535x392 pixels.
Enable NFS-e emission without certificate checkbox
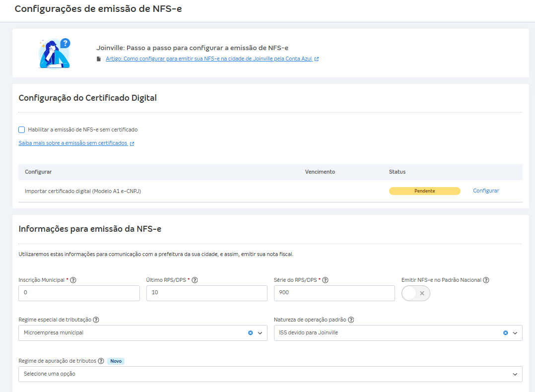21,130
